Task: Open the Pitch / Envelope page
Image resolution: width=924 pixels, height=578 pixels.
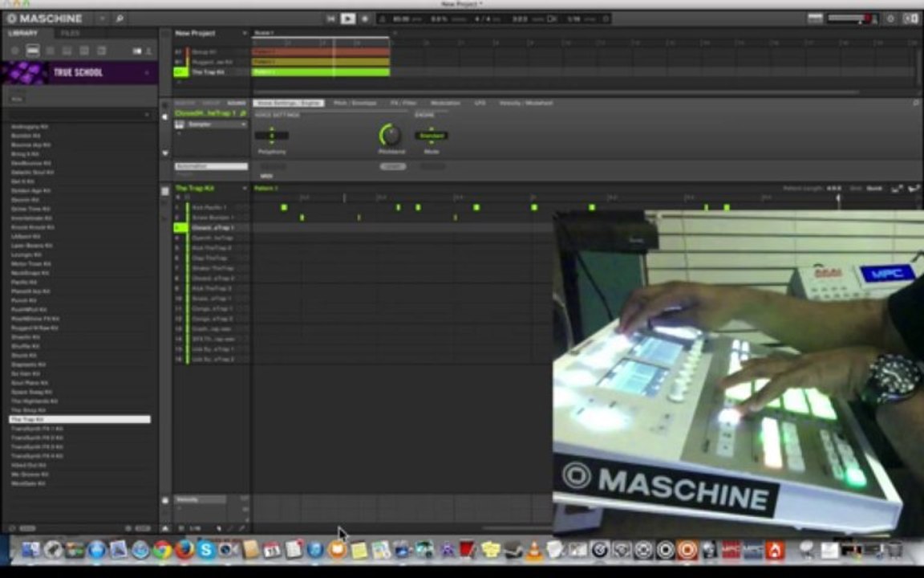Action: pos(355,104)
